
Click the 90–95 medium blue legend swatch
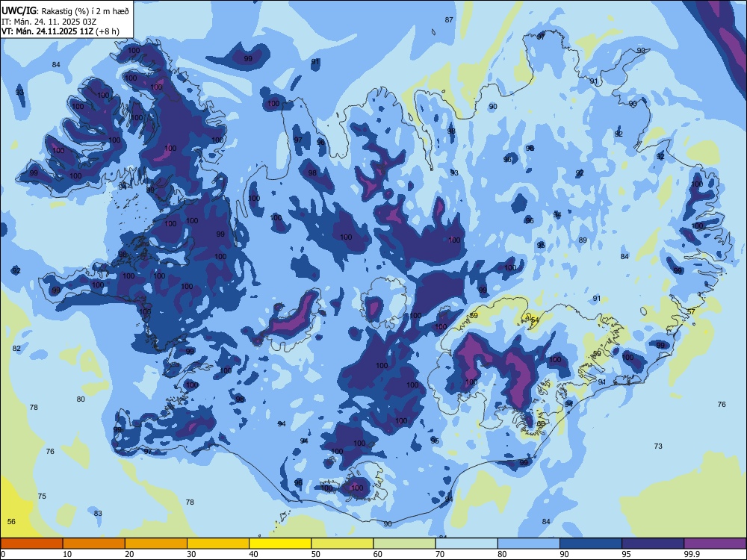pyautogui.click(x=591, y=544)
